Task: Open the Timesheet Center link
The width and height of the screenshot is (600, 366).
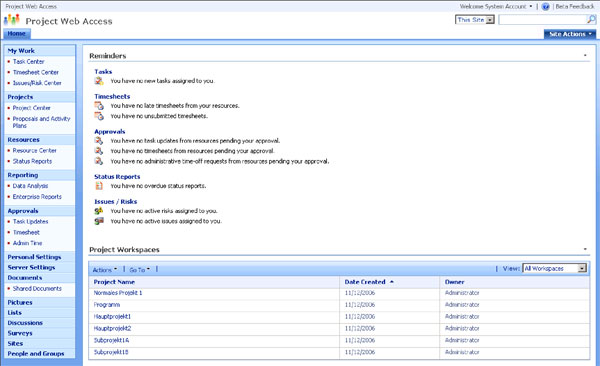Action: point(36,72)
